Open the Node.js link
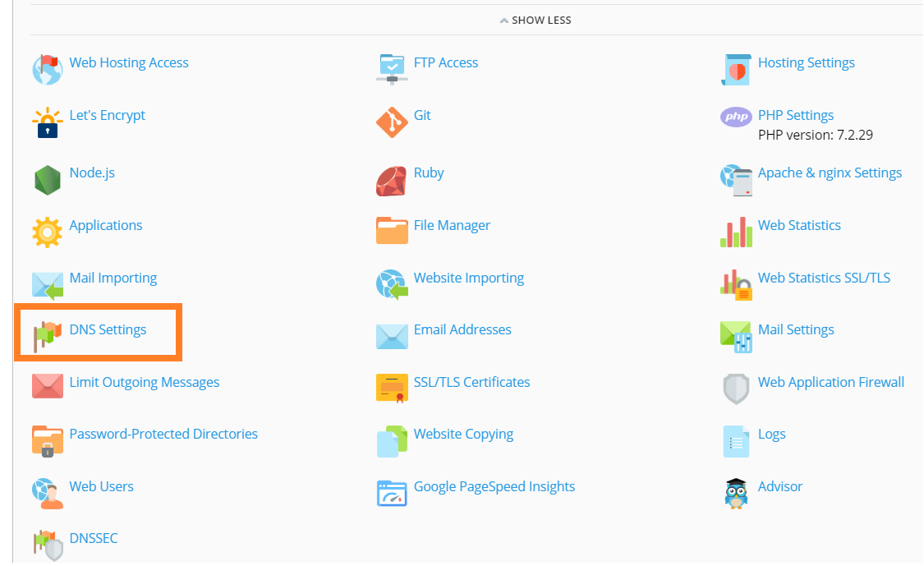This screenshot has height=566, width=924. tap(92, 173)
